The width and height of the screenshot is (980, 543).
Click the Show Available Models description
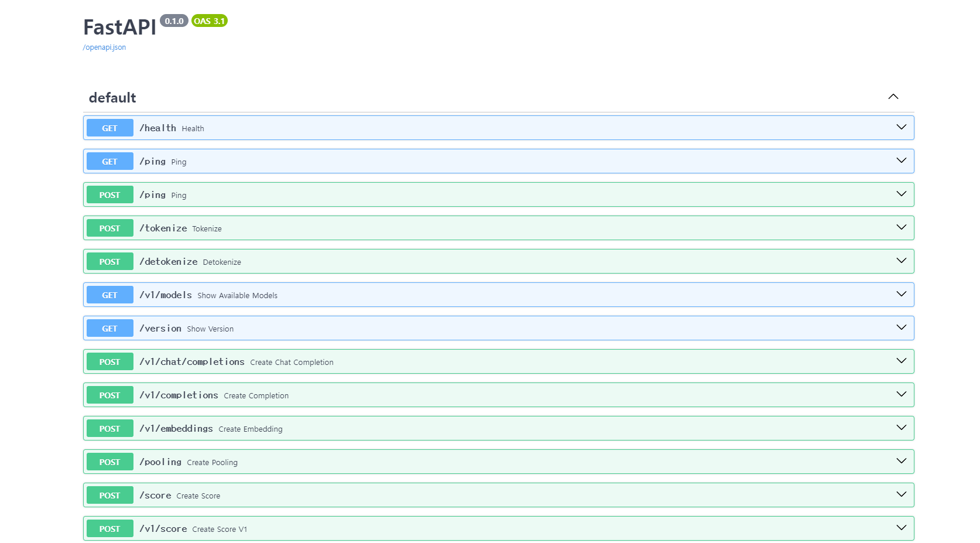[238, 295]
